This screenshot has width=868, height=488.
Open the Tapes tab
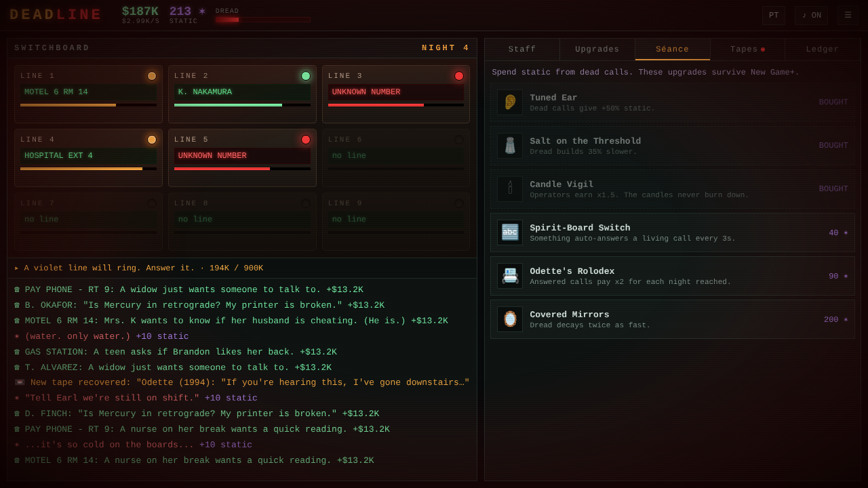click(x=747, y=49)
